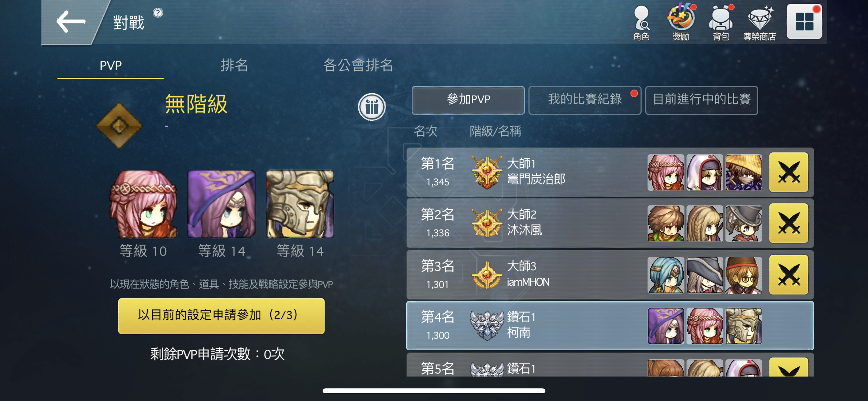
Task: Switch to the 各公會排名 tab
Action: pyautogui.click(x=358, y=65)
